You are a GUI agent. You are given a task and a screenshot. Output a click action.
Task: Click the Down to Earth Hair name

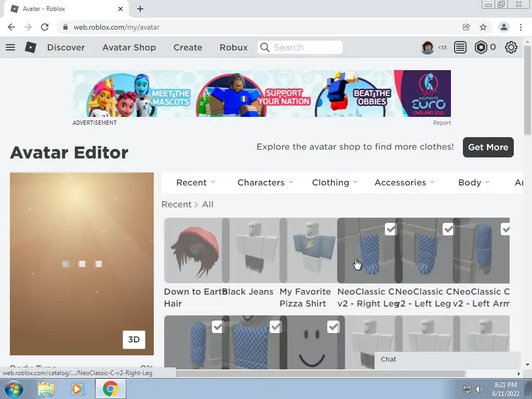193,298
